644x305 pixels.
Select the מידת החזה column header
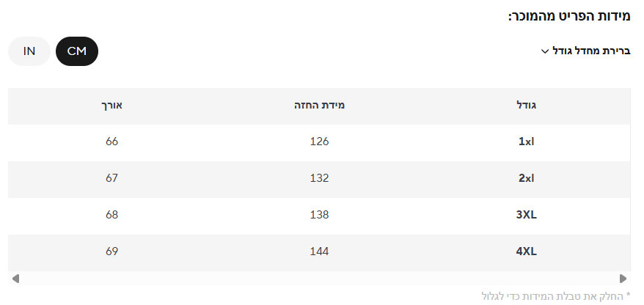click(319, 106)
